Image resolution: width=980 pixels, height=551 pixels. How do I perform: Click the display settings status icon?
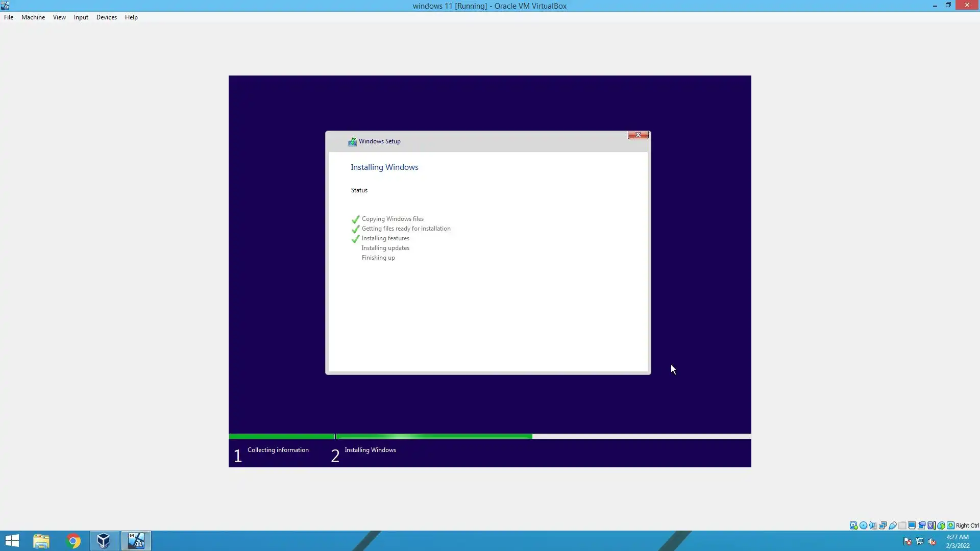click(x=912, y=525)
